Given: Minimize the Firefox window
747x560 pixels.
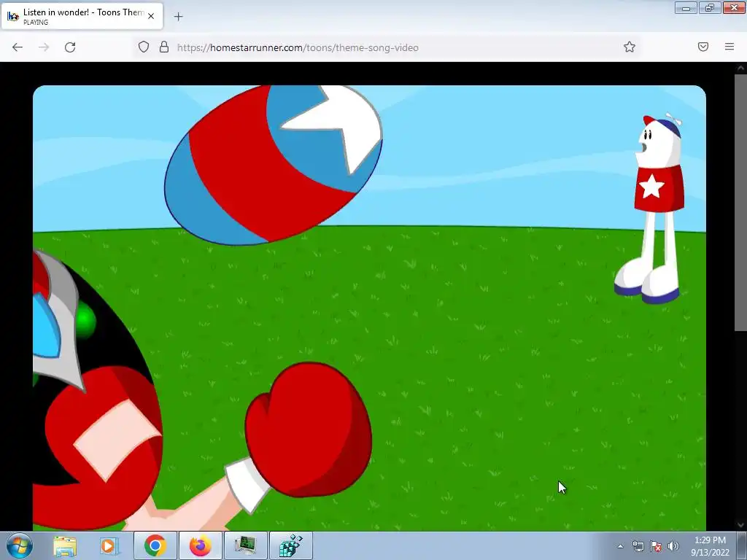Looking at the screenshot, I should pyautogui.click(x=686, y=7).
